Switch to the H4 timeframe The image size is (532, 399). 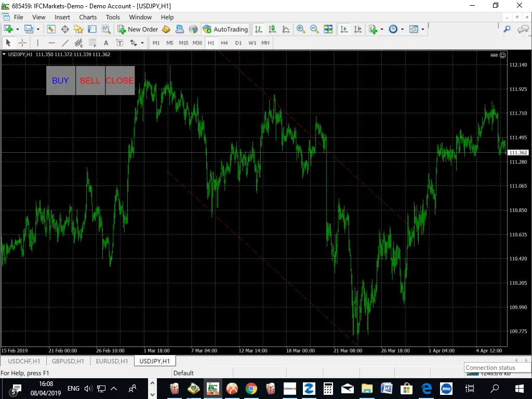(x=224, y=43)
